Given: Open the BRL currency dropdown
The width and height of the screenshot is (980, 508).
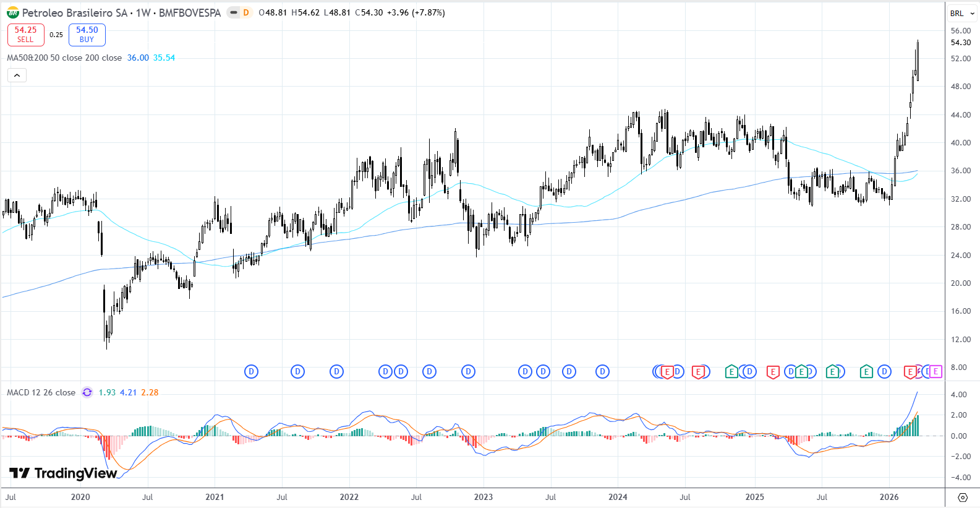Looking at the screenshot, I should [962, 13].
